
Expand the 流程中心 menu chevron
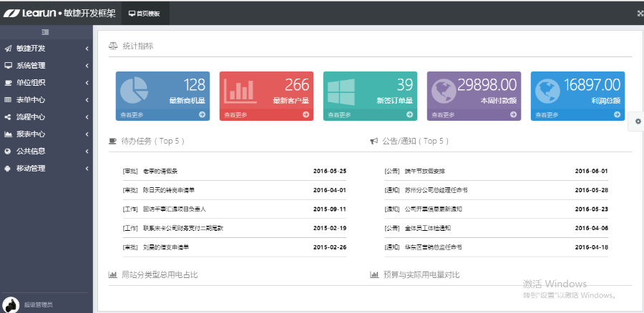(87, 117)
